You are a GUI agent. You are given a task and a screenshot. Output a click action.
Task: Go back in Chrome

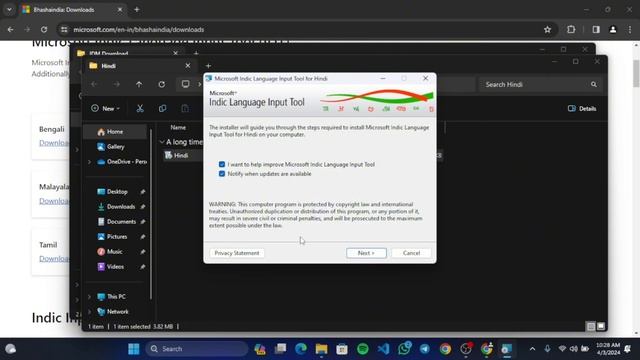(x=10, y=29)
